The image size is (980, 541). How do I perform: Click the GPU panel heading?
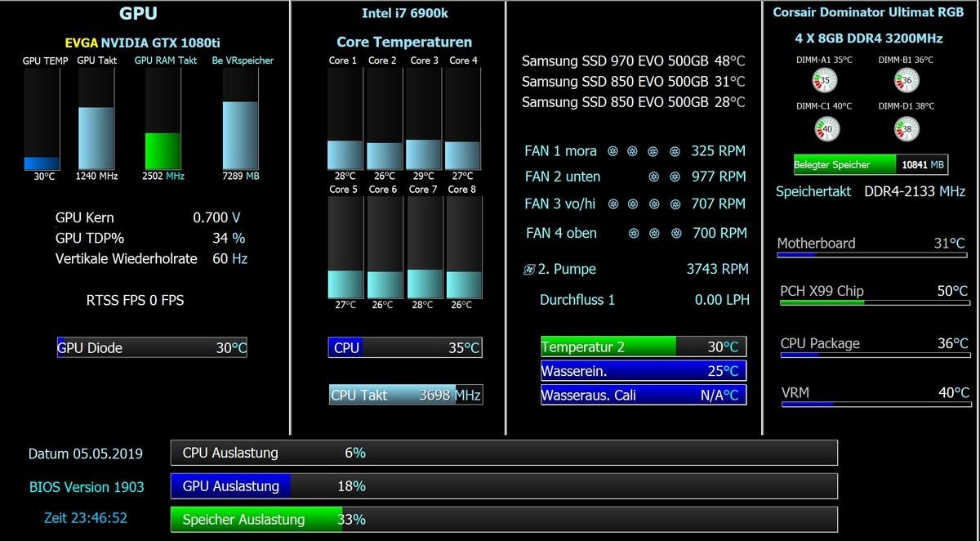138,13
